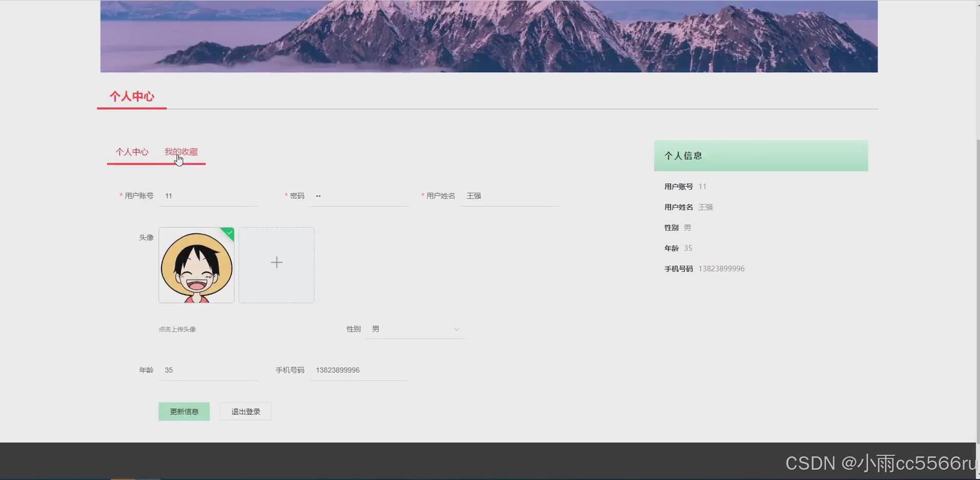Edit the 年龄 field showing 35
This screenshot has height=480, width=980.
coord(208,370)
